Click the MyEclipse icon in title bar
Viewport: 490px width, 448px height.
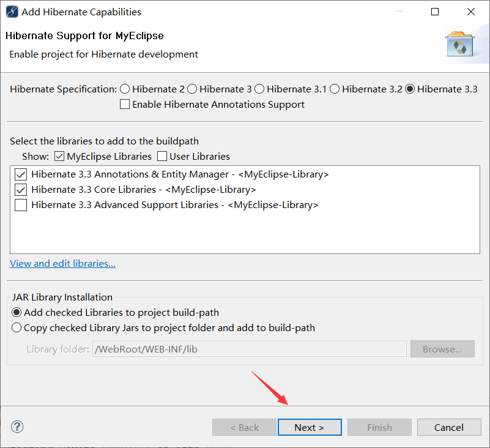12,12
